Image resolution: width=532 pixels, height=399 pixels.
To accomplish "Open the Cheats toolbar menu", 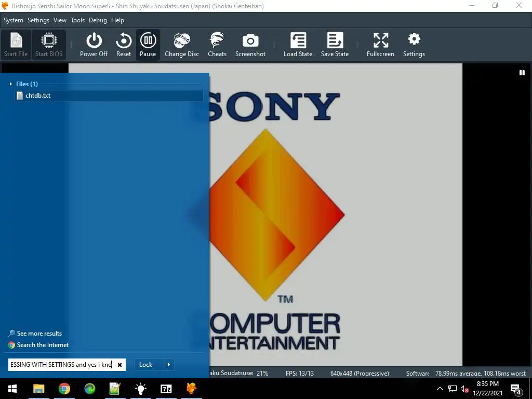I will [x=217, y=45].
